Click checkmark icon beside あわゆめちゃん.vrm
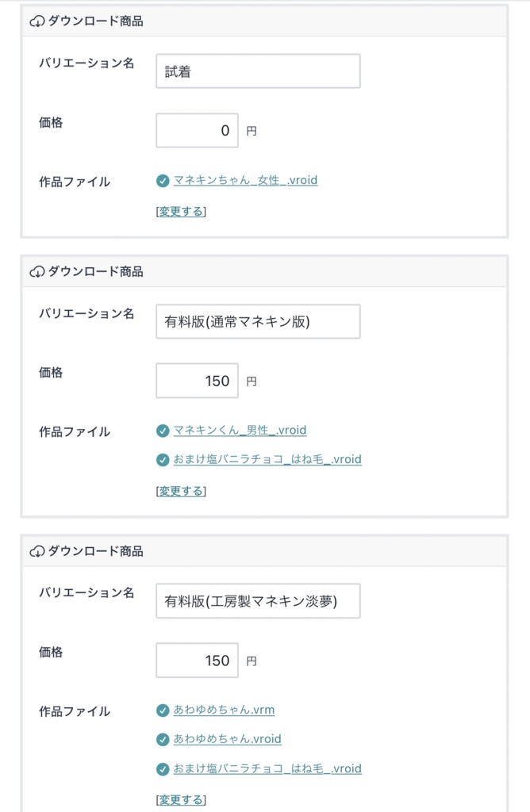 pos(163,710)
